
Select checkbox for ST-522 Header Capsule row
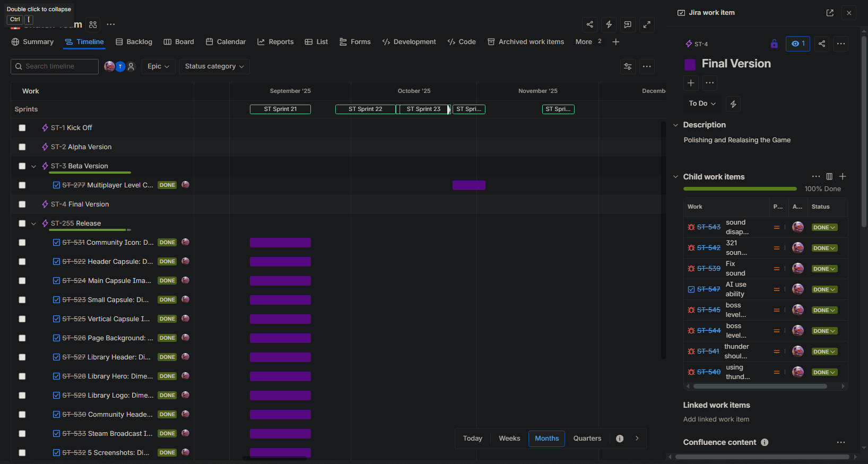(22, 262)
